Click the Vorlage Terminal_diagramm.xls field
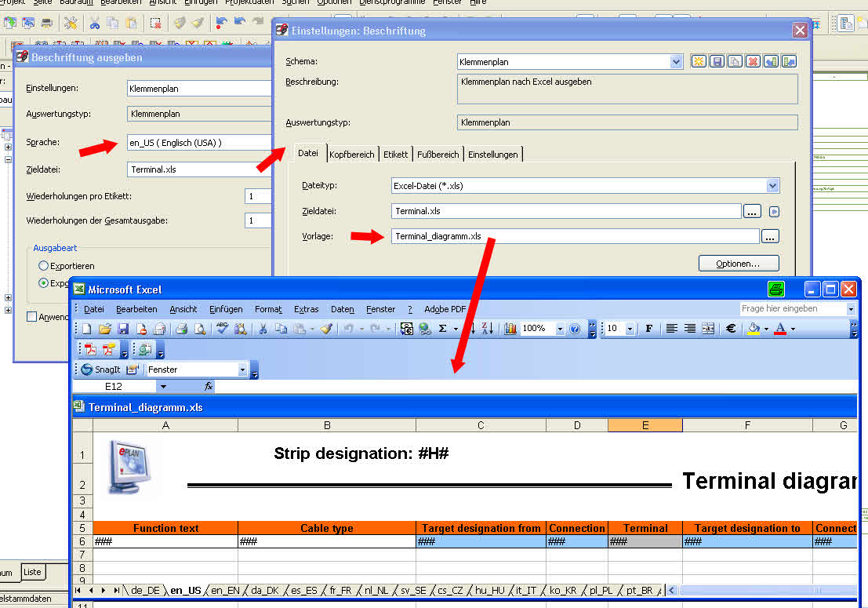Image resolution: width=868 pixels, height=608 pixels. (x=576, y=236)
